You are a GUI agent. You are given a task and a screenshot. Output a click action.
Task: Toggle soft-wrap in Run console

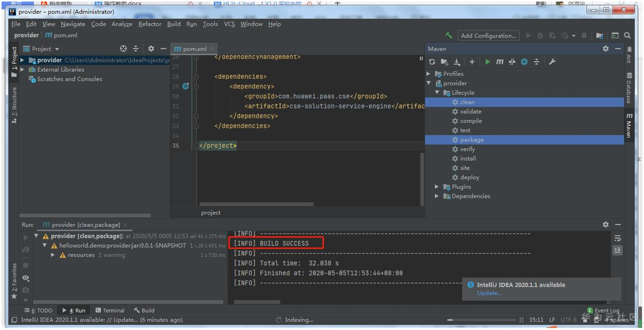(x=617, y=239)
